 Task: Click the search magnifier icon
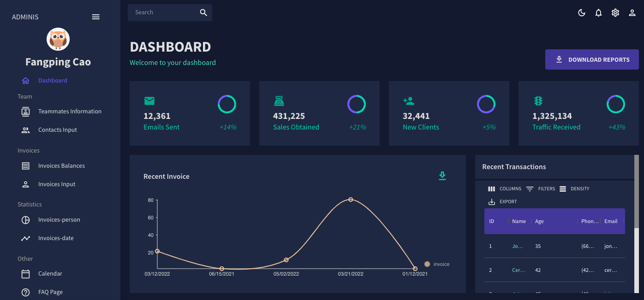(203, 12)
